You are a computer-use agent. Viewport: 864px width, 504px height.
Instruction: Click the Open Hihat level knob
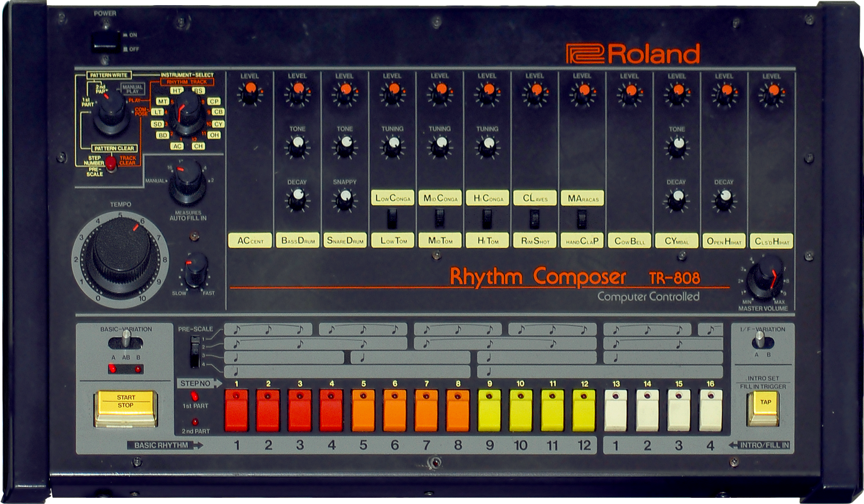point(725,93)
